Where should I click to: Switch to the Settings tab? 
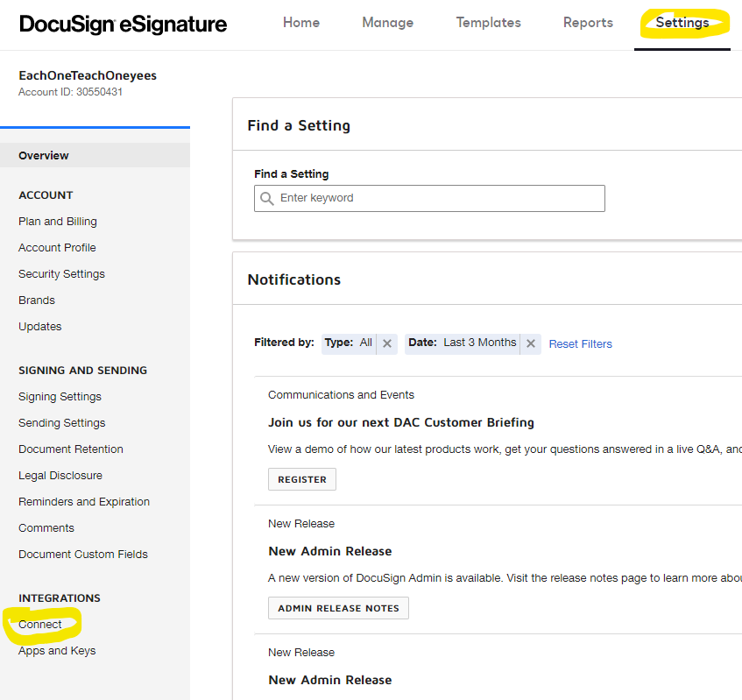[682, 23]
